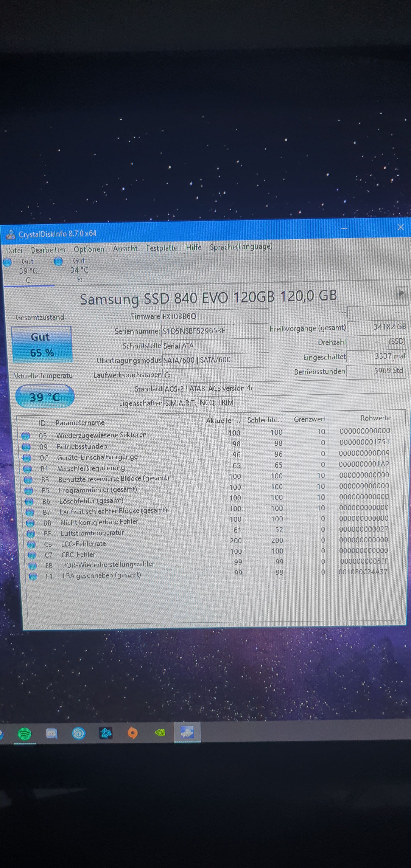Screen dimensions: 411x868
Task: Click status circle of Benutzte reservierte Blöcke row
Action: coord(28,479)
